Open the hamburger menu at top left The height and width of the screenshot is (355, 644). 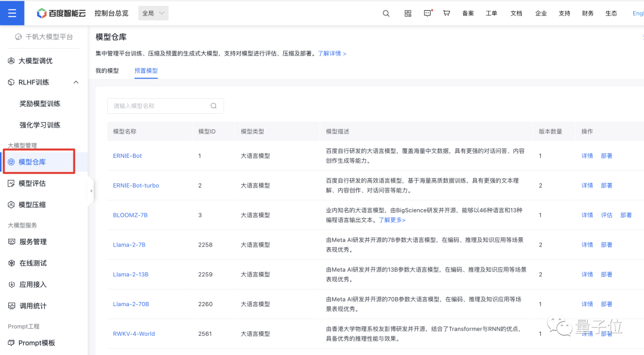(11, 13)
